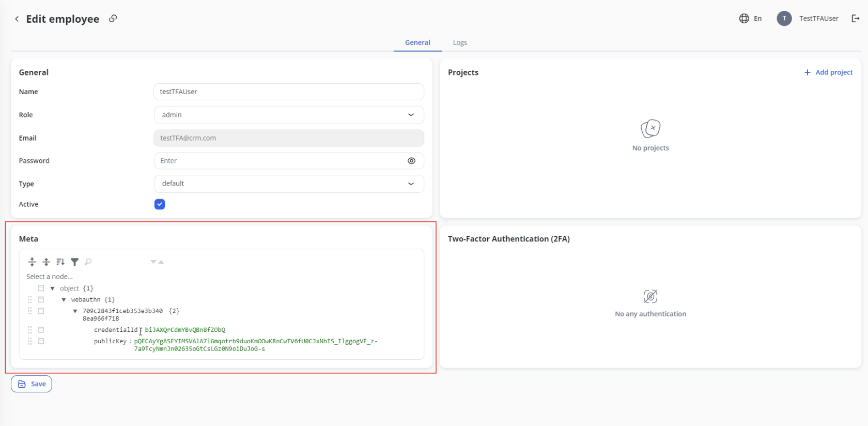The width and height of the screenshot is (868, 426).
Task: Click the No projects empty-state icon
Action: [650, 128]
